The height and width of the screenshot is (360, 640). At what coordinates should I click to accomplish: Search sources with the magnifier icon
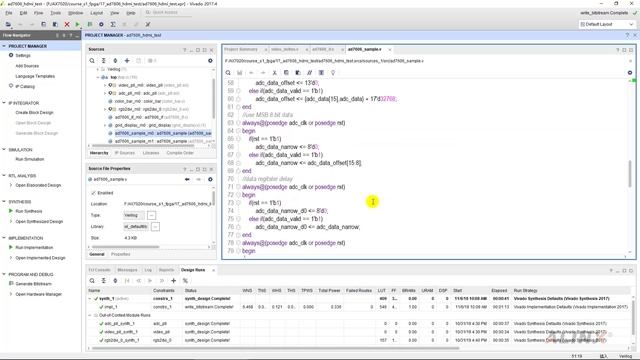[92, 61]
